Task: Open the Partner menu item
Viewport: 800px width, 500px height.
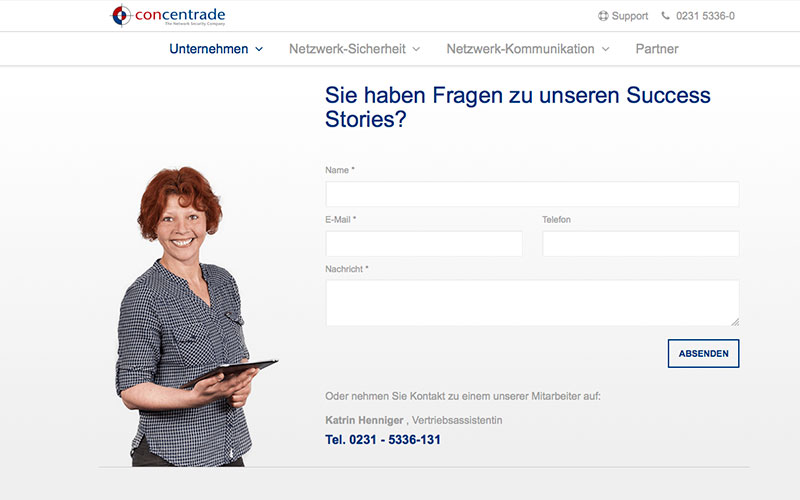Action: 657,49
